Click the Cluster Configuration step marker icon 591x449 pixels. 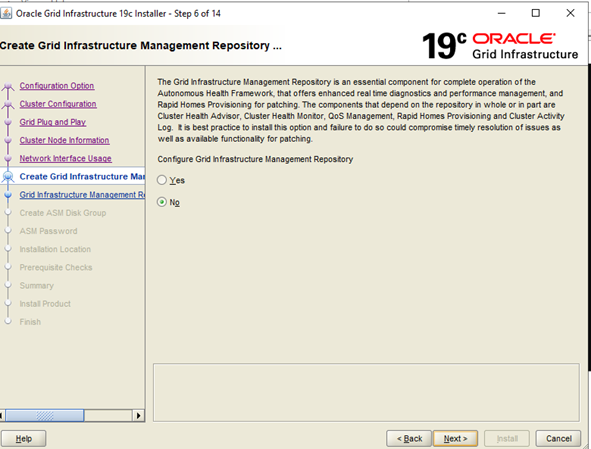pos(8,104)
